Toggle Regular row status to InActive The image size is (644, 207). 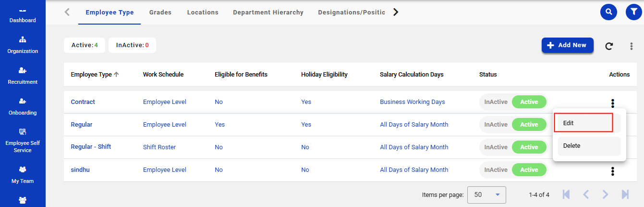pos(496,125)
